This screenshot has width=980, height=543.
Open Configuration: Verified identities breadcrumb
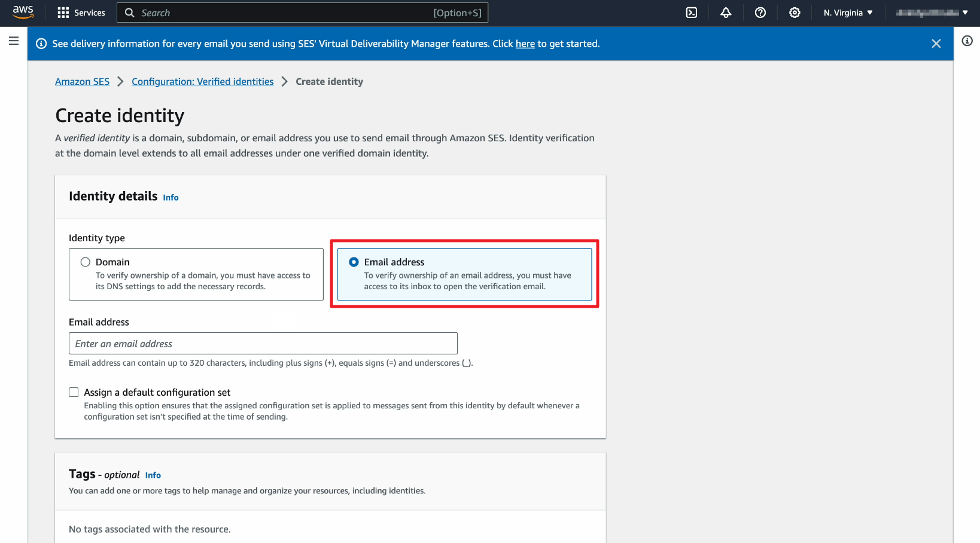(x=202, y=81)
